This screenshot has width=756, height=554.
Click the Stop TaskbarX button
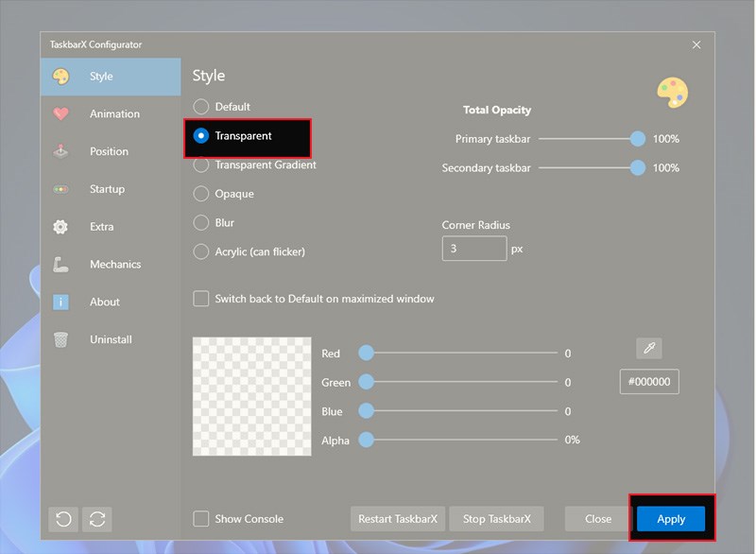click(496, 518)
